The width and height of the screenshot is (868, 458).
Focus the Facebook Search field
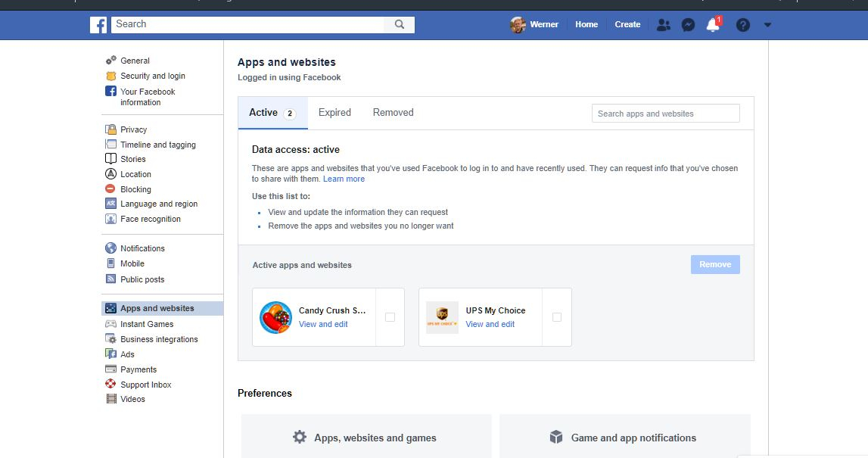point(247,24)
